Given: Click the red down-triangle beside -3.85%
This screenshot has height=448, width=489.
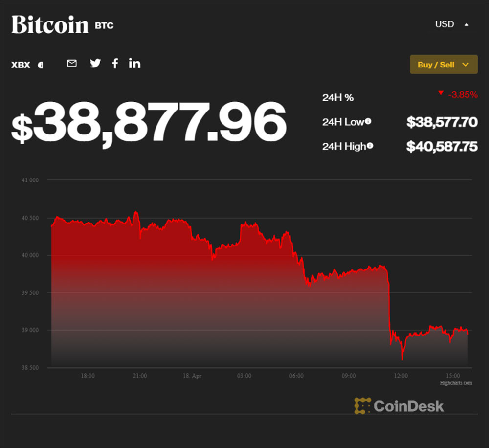Looking at the screenshot, I should coord(441,93).
